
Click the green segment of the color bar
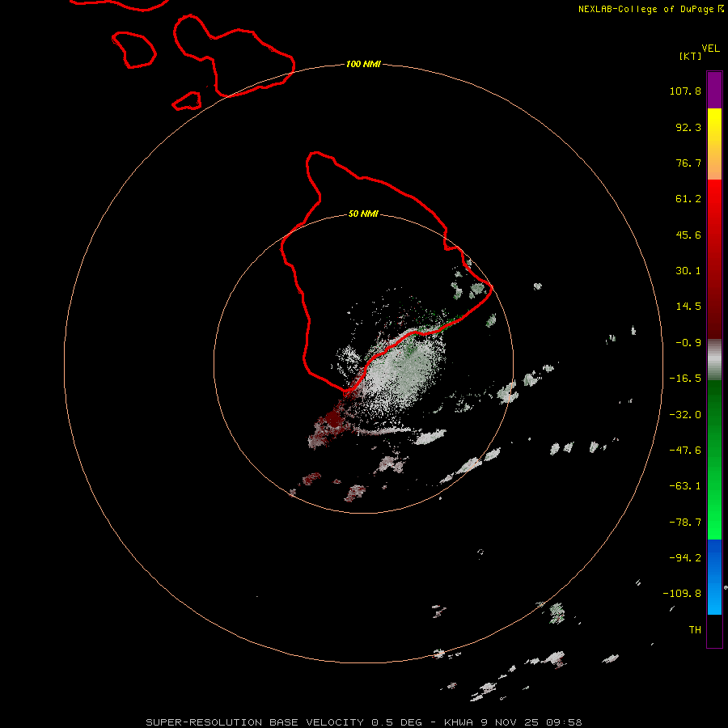tap(714, 459)
